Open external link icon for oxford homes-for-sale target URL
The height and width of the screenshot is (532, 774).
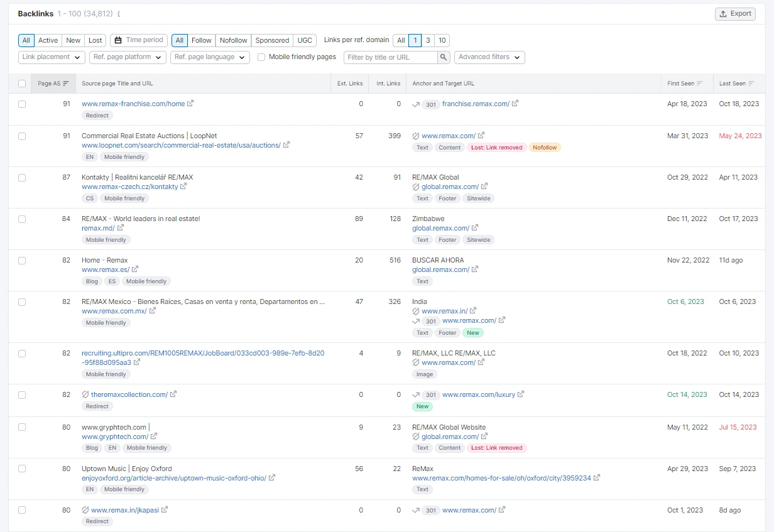click(597, 478)
